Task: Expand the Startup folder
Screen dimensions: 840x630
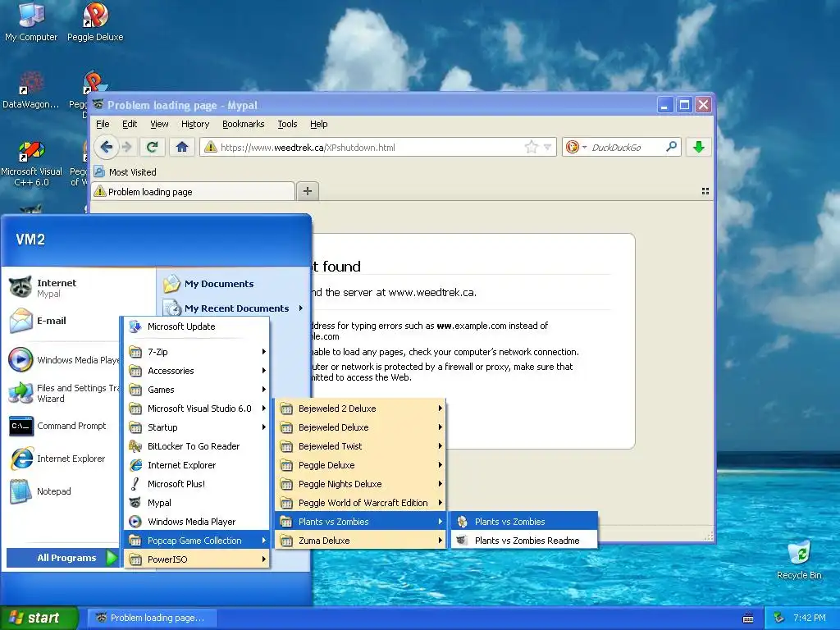Action: pos(197,427)
